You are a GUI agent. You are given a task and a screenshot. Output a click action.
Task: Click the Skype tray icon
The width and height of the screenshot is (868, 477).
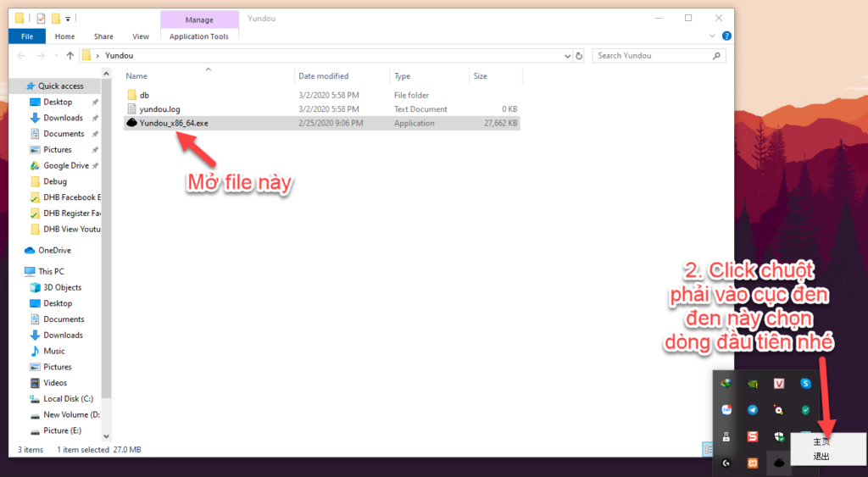tap(805, 384)
